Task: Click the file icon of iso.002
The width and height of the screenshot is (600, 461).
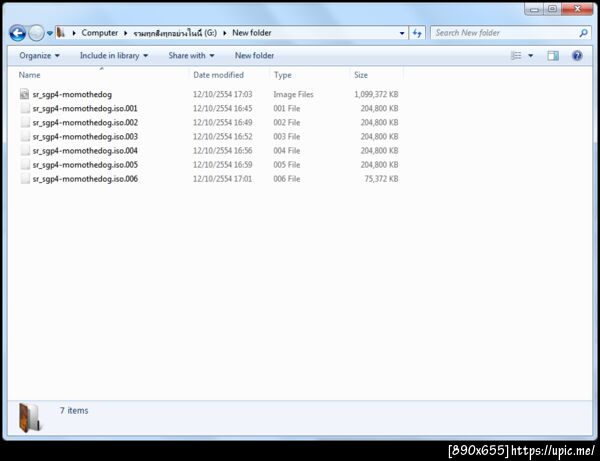Action: click(25, 122)
